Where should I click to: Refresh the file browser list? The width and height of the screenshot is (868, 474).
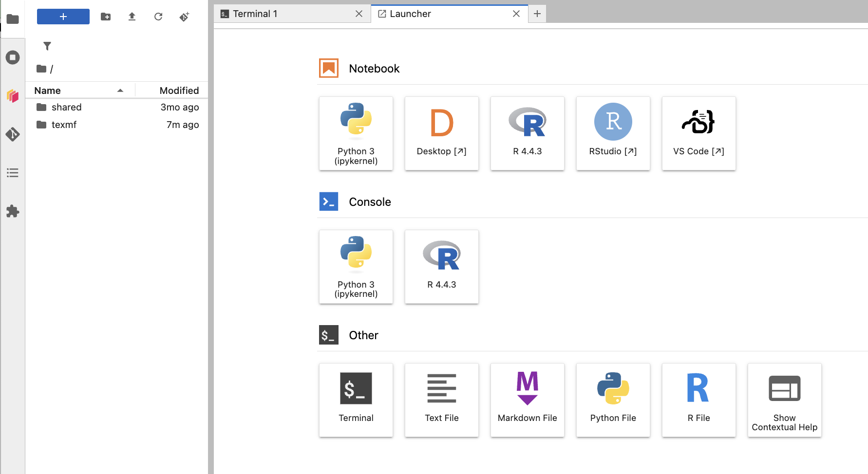click(x=158, y=17)
